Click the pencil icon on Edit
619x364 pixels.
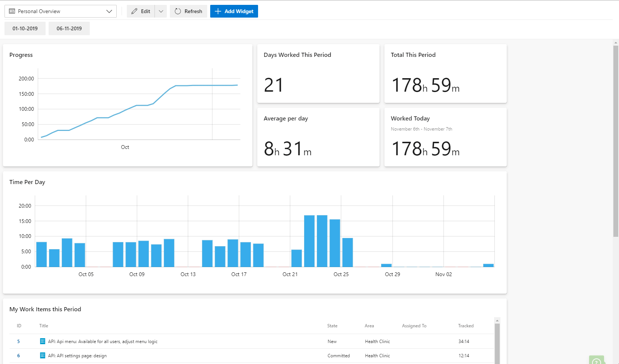pos(134,11)
